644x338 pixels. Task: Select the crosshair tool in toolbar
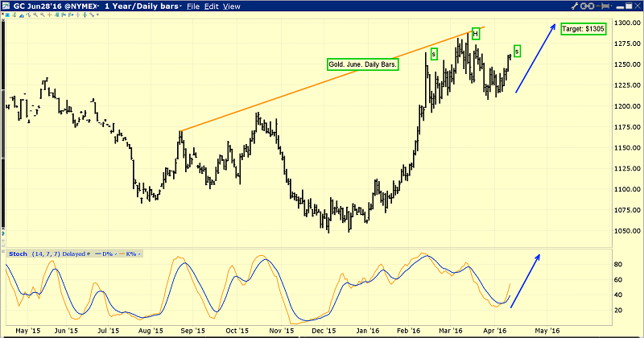click(x=50, y=14)
